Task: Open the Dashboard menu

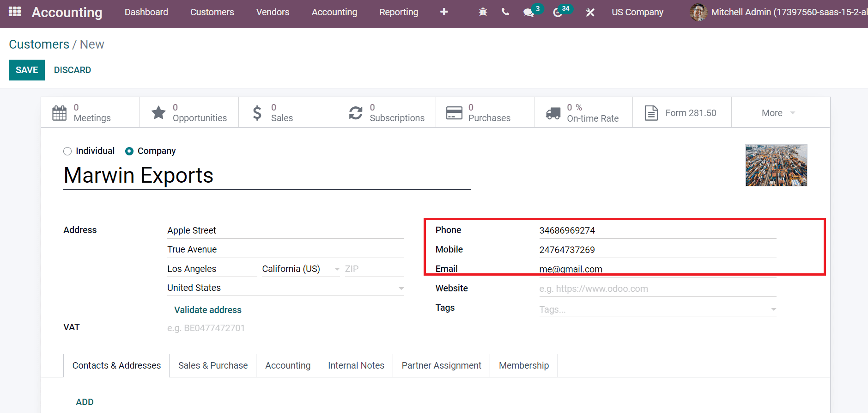Action: click(146, 12)
